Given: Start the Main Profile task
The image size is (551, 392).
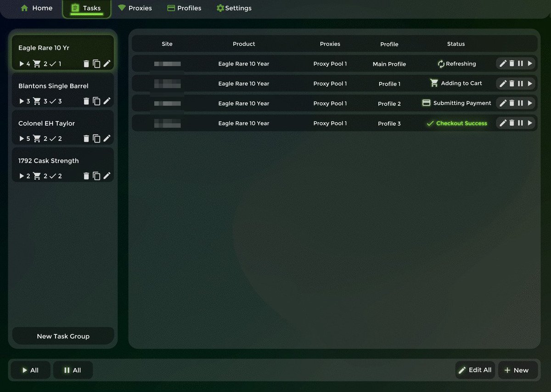Looking at the screenshot, I should 530,64.
